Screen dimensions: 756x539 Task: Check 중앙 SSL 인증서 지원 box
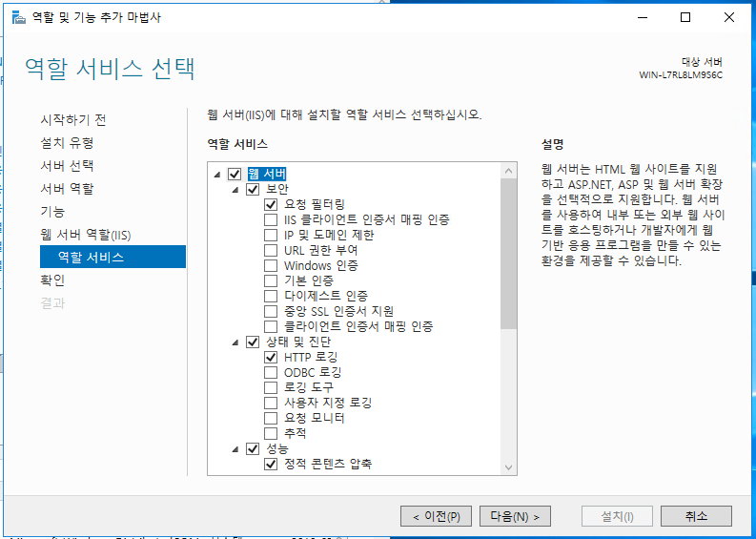point(271,311)
